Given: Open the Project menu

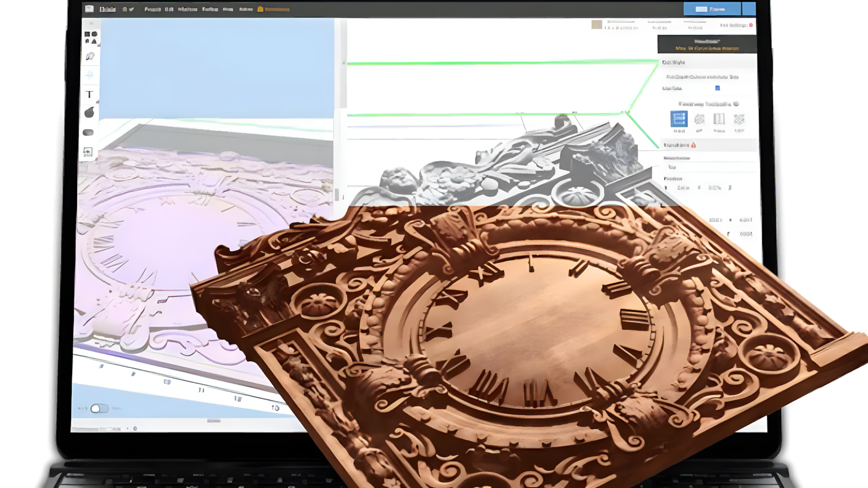Looking at the screenshot, I should 152,9.
